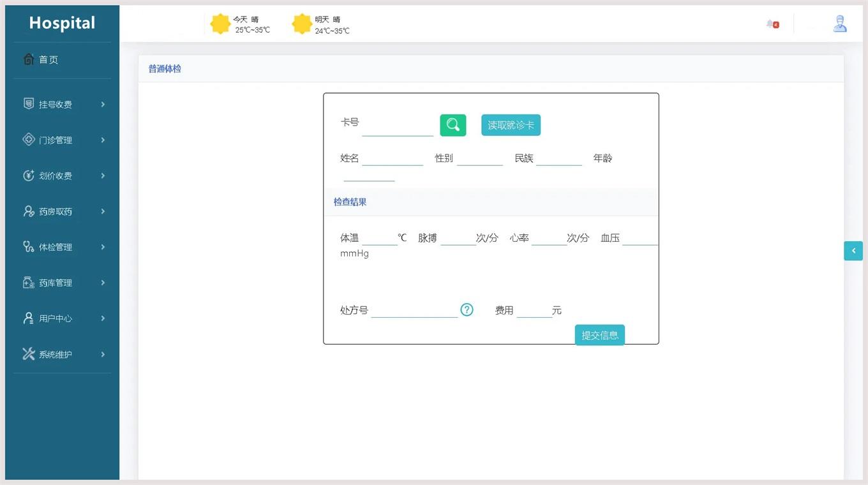Click the 卡号 input field

click(x=397, y=126)
